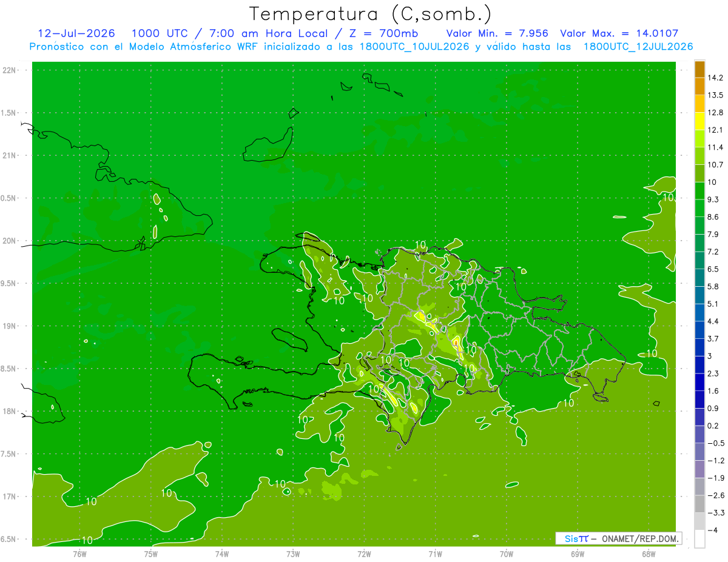Click the title 'Temperatura (C,somb.)'
The height and width of the screenshot is (562, 728).
coord(371,14)
